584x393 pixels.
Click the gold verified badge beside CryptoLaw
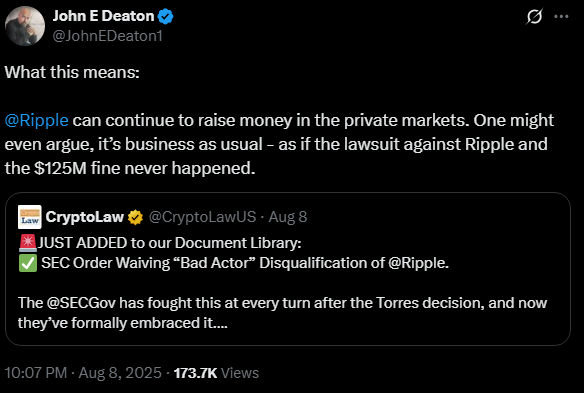(135, 217)
